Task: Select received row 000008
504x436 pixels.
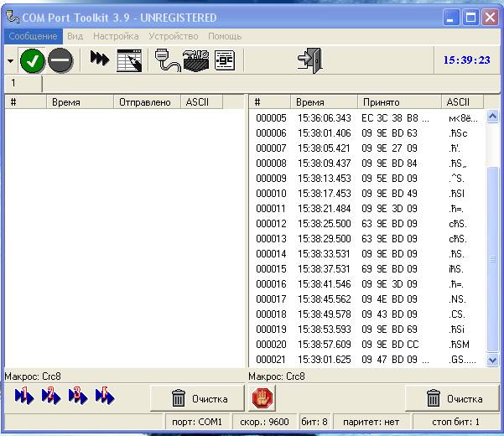Action: (x=366, y=163)
